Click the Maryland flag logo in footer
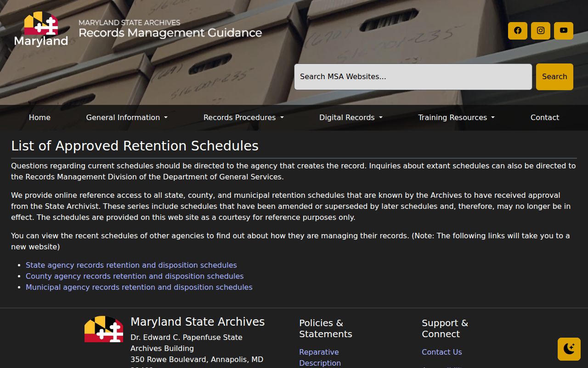Image resolution: width=588 pixels, height=368 pixels. 104,329
